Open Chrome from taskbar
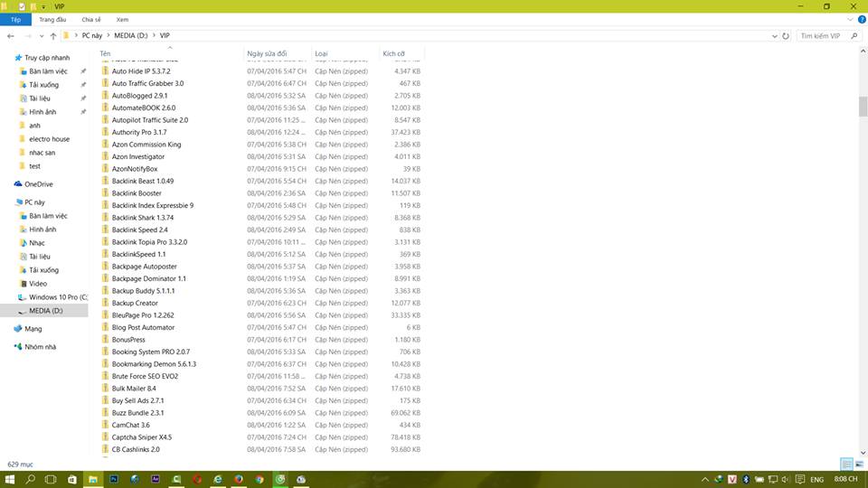868x488 pixels. point(259,479)
